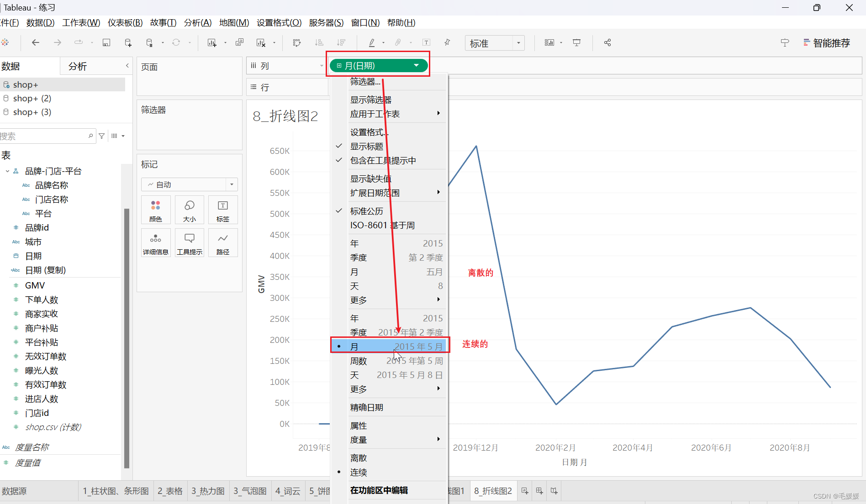Expand 度量 submenu
The width and height of the screenshot is (866, 504).
coord(389,440)
